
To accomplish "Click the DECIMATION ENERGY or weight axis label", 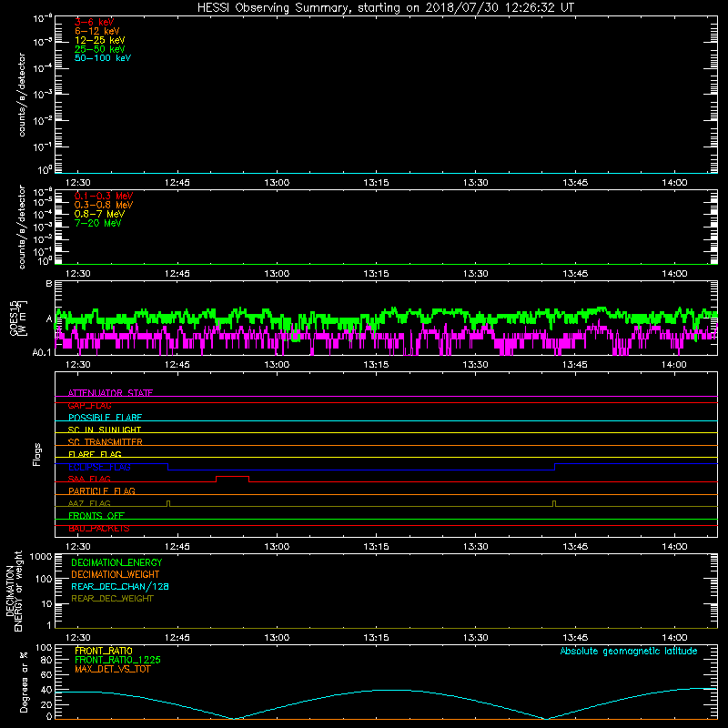I will (x=14, y=591).
